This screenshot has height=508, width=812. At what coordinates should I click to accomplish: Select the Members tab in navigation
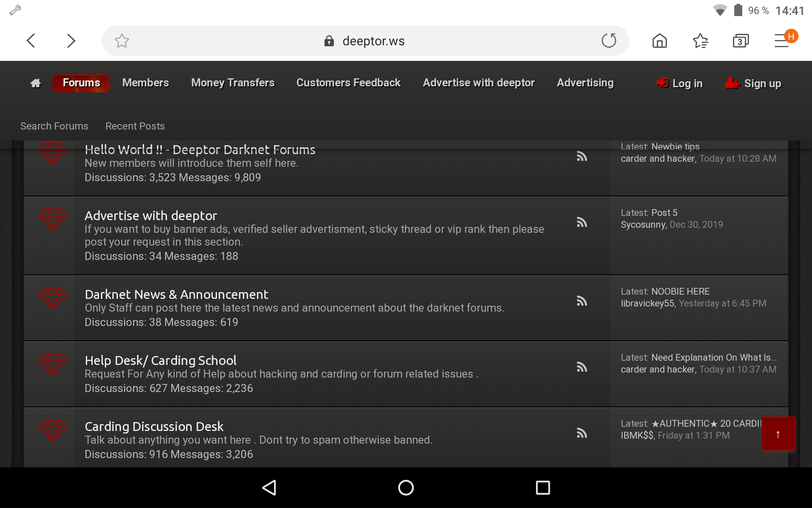(x=145, y=83)
